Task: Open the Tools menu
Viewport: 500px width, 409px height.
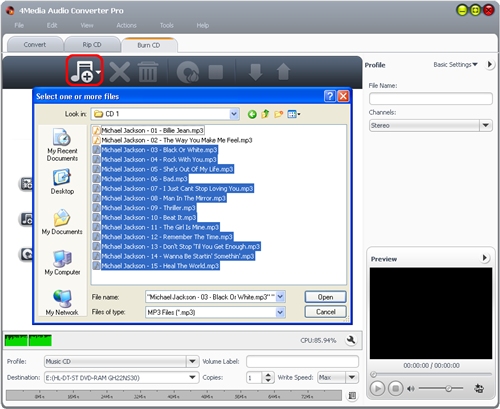Action: 167,25
